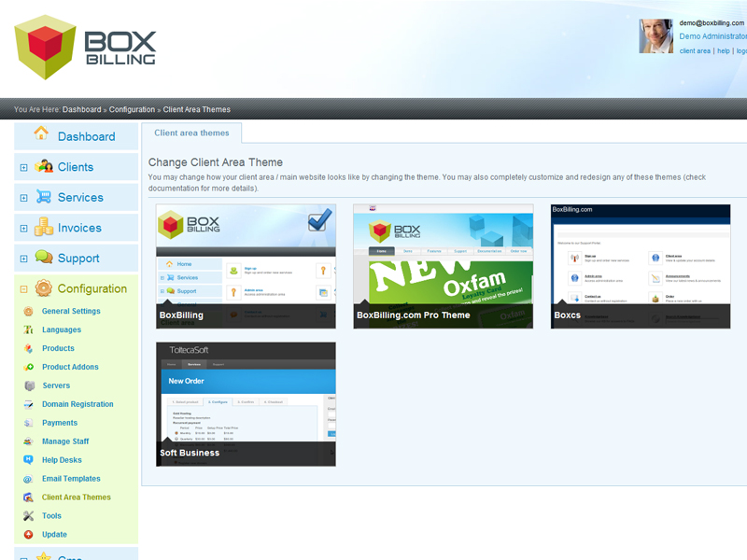Viewport: 747px width, 560px height.
Task: Open the Help Desks link
Action: (62, 460)
